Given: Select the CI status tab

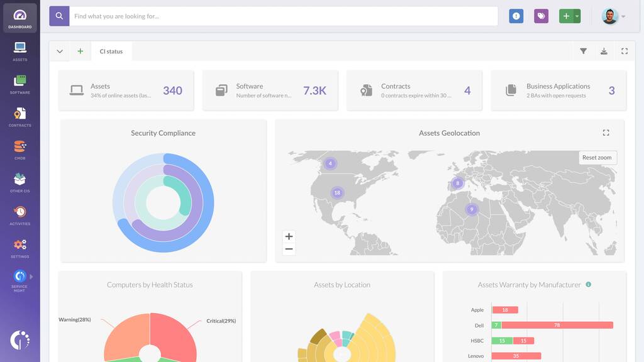Looking at the screenshot, I should 111,52.
